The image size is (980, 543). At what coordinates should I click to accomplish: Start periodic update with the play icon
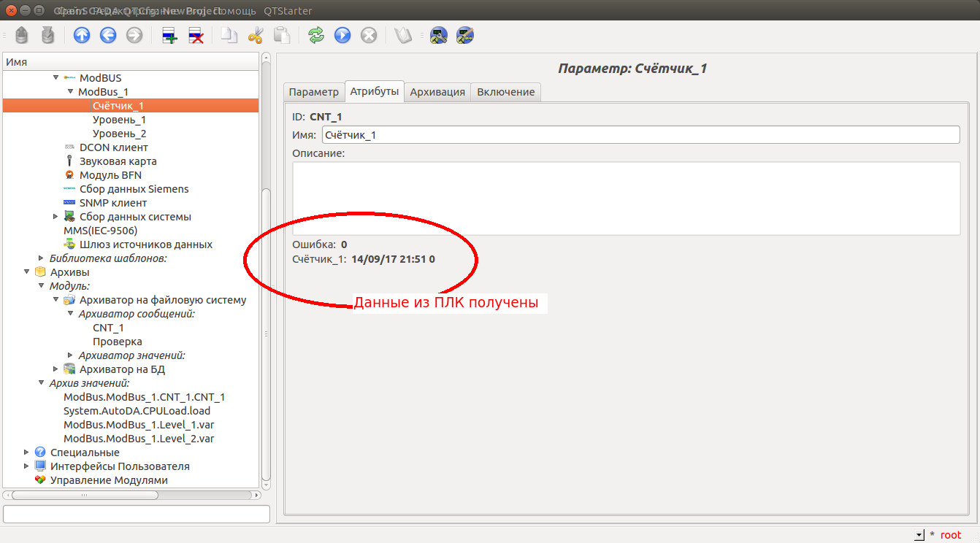point(342,35)
